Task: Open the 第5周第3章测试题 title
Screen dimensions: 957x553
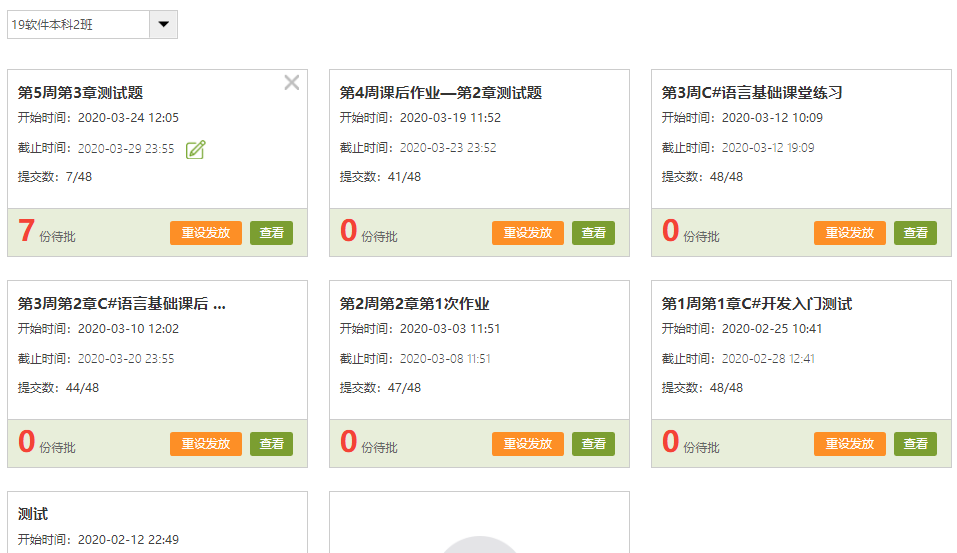Action: coord(81,93)
